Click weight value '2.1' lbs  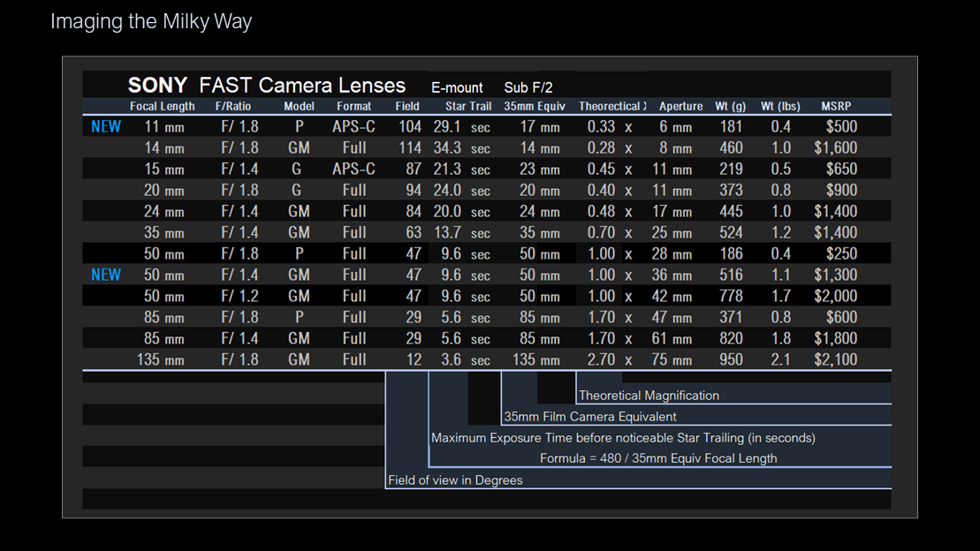coord(780,360)
